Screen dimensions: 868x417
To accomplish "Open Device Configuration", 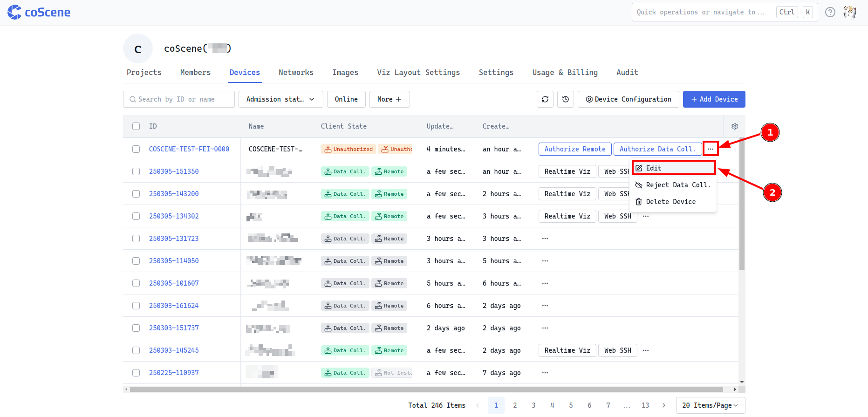I will coord(629,99).
